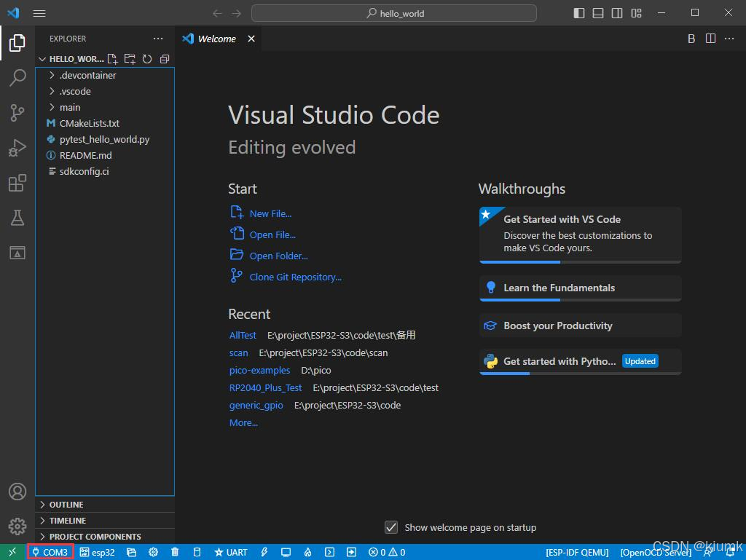Expand the OUTLINE section
Viewport: 746px width, 560px height.
[x=105, y=505]
